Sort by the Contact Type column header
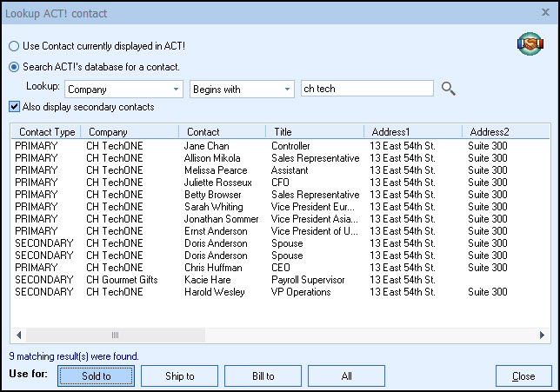Image resolution: width=560 pixels, height=392 pixels. tap(46, 131)
